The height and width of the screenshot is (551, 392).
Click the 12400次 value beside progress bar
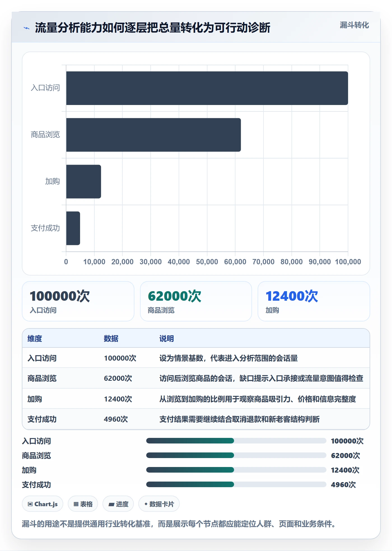click(345, 470)
